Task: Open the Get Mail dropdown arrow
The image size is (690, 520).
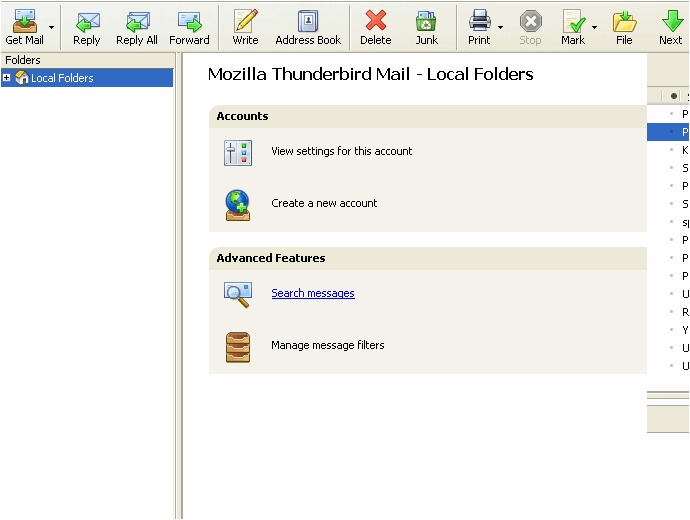Action: click(51, 27)
